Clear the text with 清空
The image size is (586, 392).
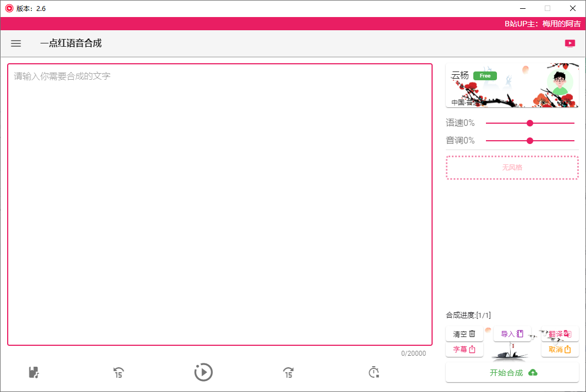coord(464,334)
